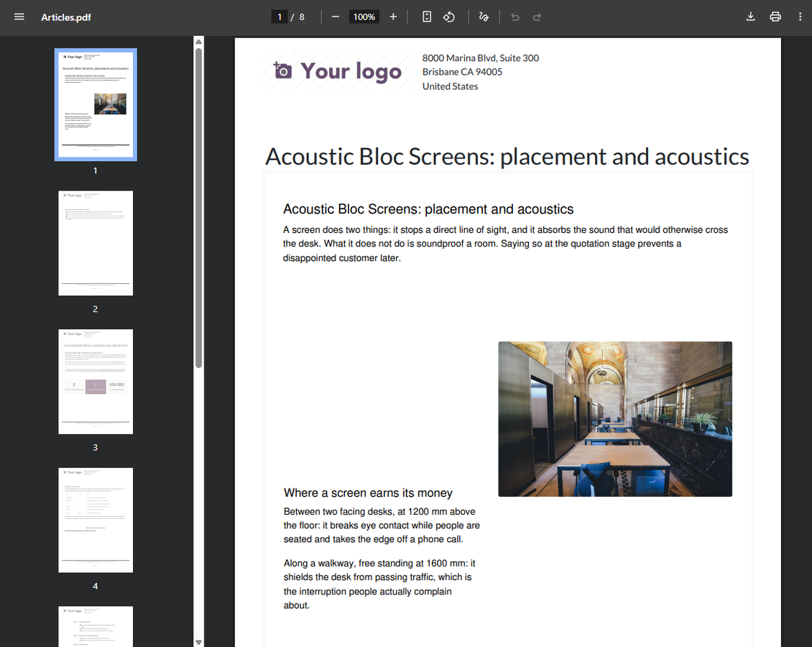812x647 pixels.
Task: Click the 'Your logo' image in the header
Action: pos(338,71)
